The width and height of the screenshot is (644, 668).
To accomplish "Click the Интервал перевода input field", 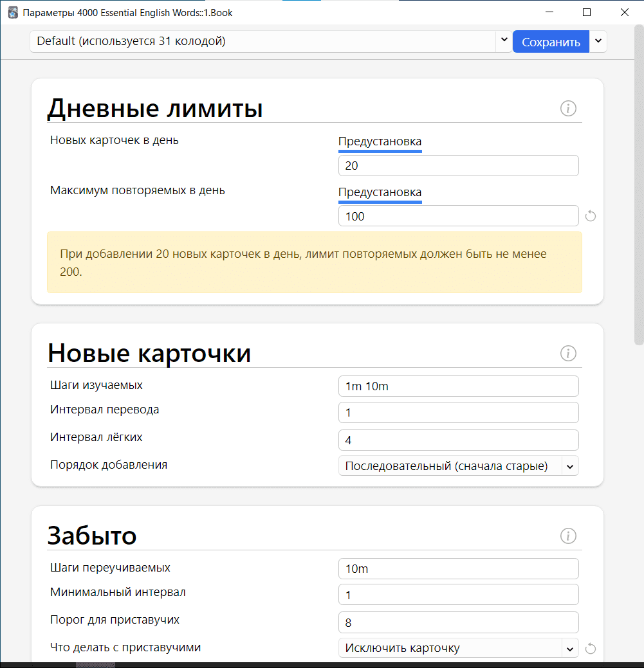I will pyautogui.click(x=458, y=413).
